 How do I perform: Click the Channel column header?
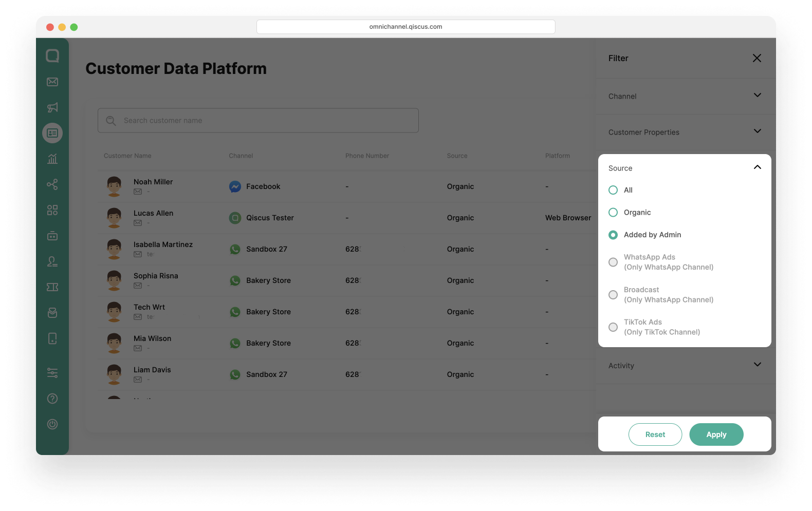241,156
